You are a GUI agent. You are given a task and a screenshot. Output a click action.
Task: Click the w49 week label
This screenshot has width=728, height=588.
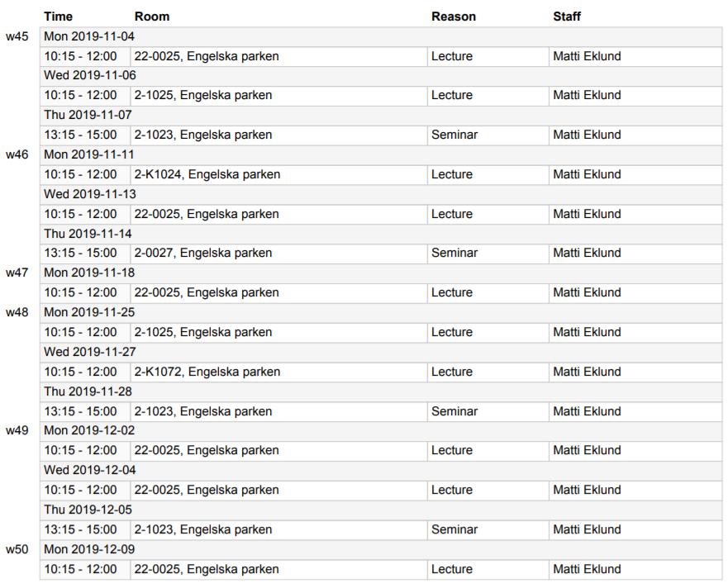pos(17,430)
